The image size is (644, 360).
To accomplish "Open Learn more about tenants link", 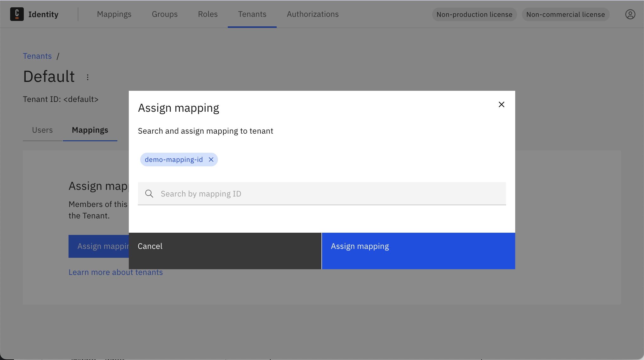I will pyautogui.click(x=115, y=272).
